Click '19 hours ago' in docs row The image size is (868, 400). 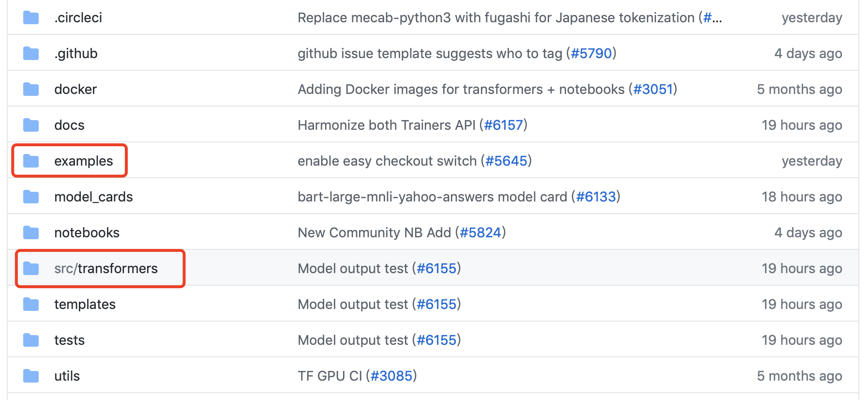point(802,125)
